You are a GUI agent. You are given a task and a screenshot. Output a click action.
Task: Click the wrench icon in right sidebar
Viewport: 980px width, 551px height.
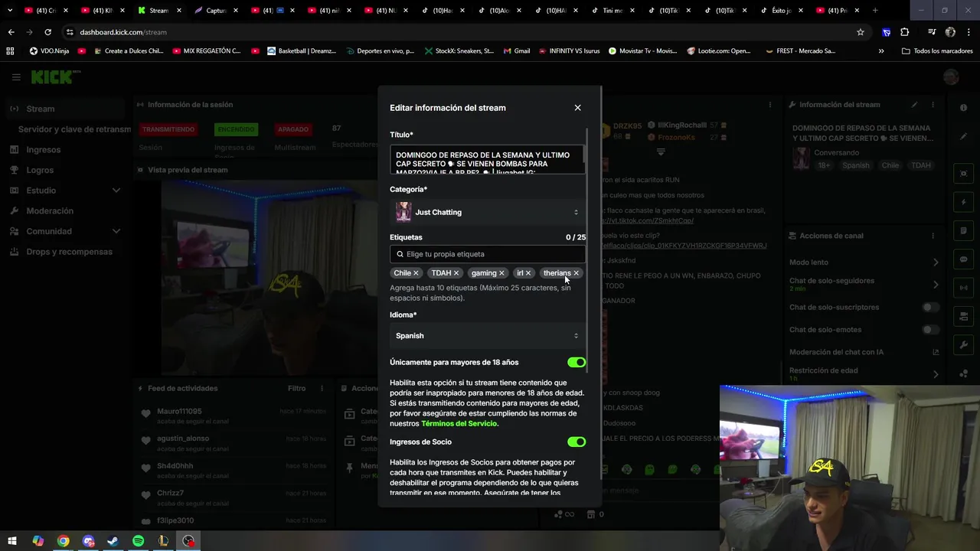963,345
